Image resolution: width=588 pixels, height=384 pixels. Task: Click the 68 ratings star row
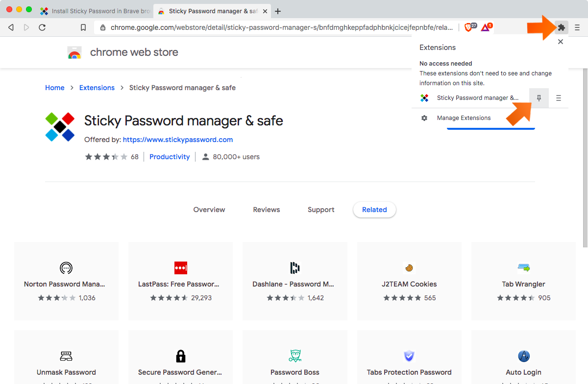coord(106,157)
